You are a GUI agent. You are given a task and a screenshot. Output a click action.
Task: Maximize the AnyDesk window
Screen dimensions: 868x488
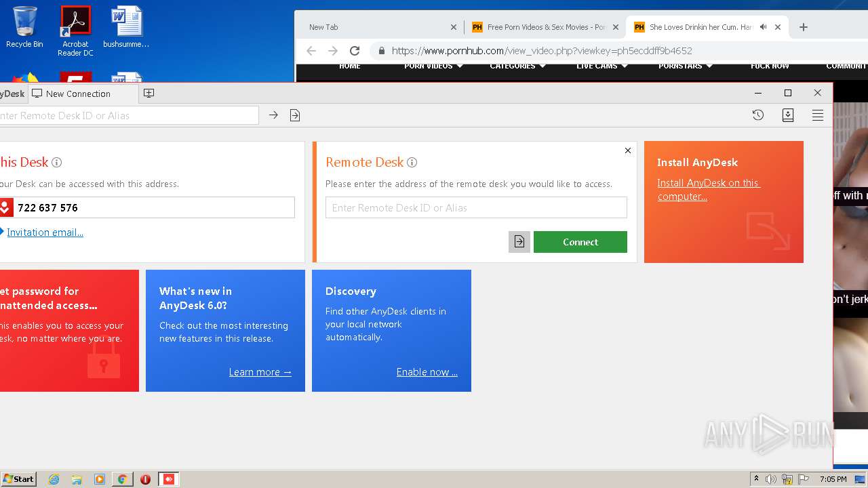[788, 93]
